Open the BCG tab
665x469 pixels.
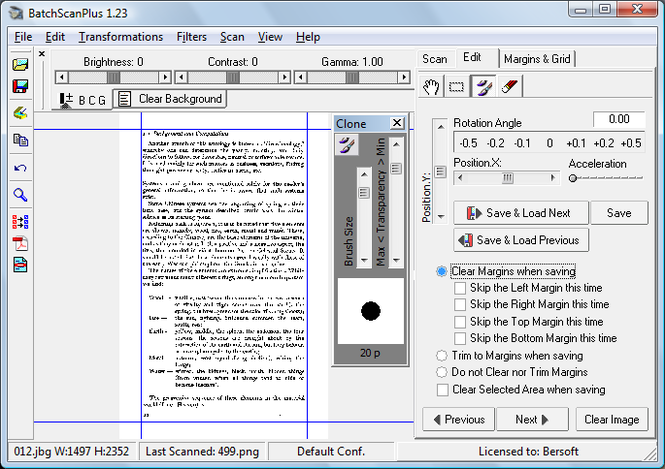pos(83,100)
